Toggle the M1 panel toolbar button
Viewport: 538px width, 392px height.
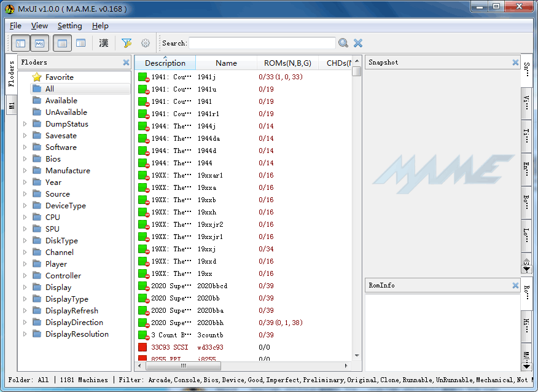pyautogui.click(x=39, y=43)
